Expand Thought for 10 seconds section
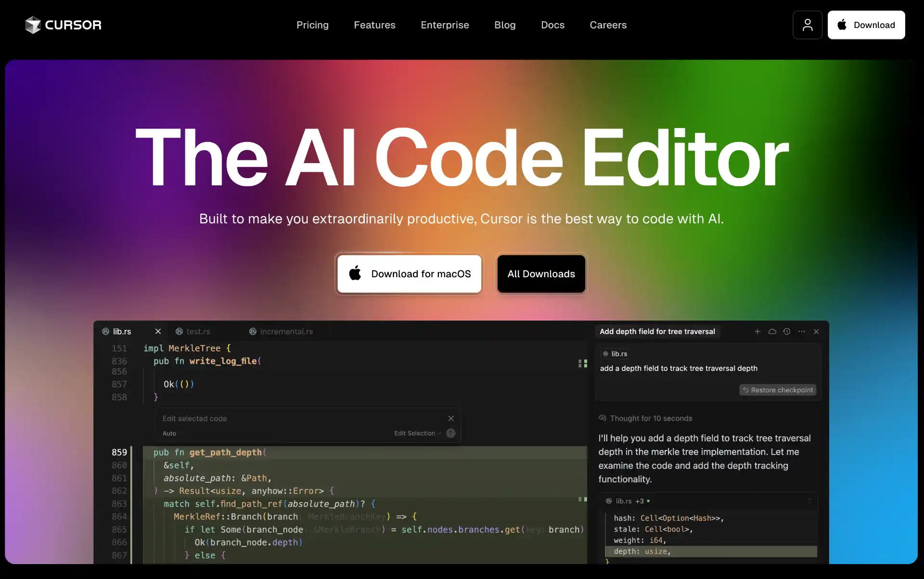The image size is (924, 579). pyautogui.click(x=650, y=418)
